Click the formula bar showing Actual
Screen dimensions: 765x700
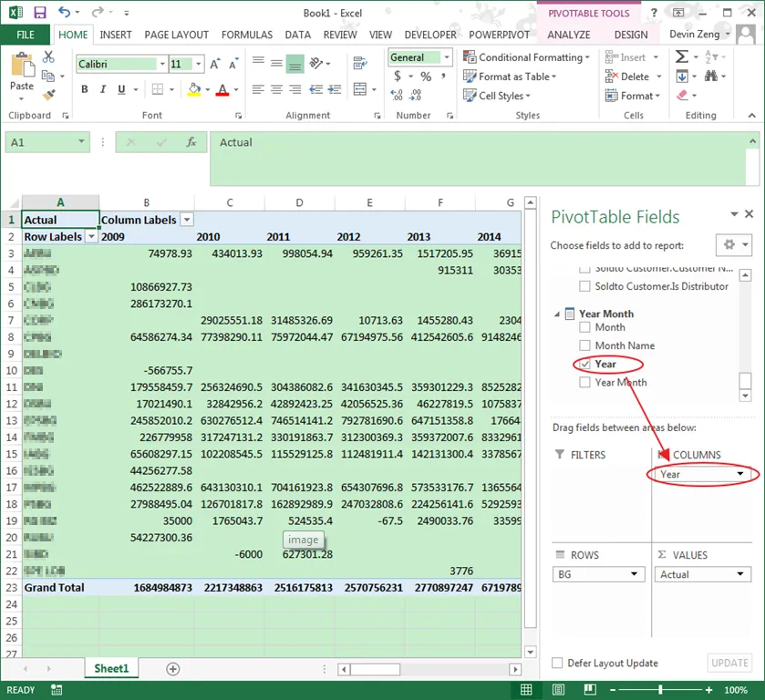[x=478, y=159]
